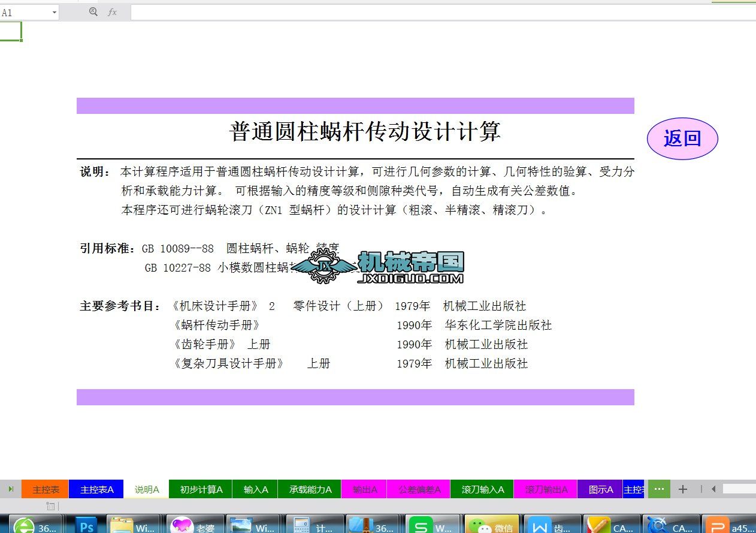Click the GB 10089--88 standard text

[x=241, y=248]
